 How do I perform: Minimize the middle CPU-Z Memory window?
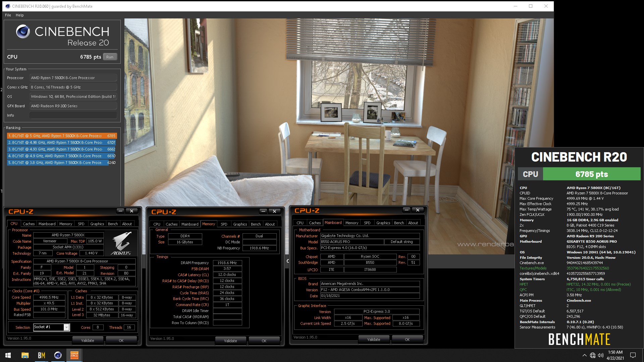(263, 211)
